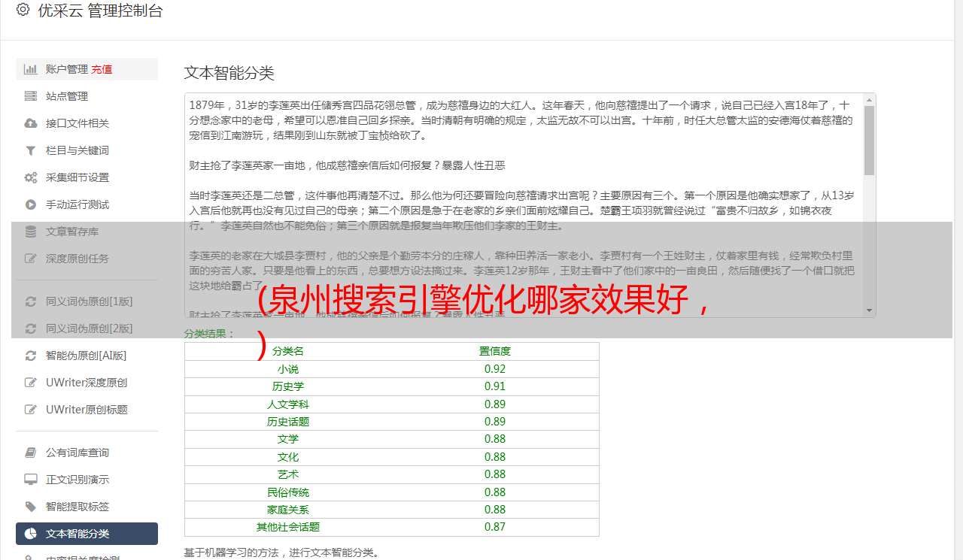The height and width of the screenshot is (560, 963).
Task: Click the 人文学科 category cell
Action: click(x=288, y=404)
